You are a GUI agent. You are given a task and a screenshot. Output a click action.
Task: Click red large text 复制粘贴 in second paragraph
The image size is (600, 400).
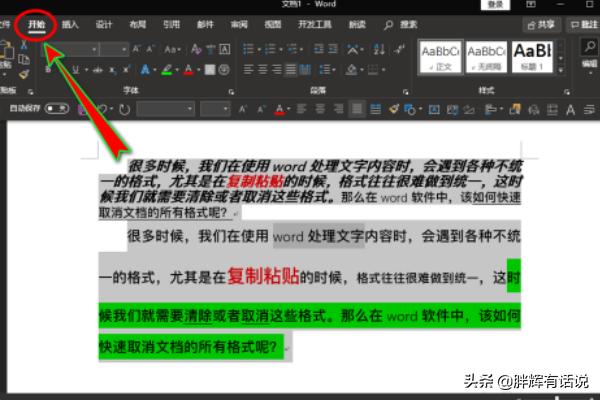click(x=263, y=276)
